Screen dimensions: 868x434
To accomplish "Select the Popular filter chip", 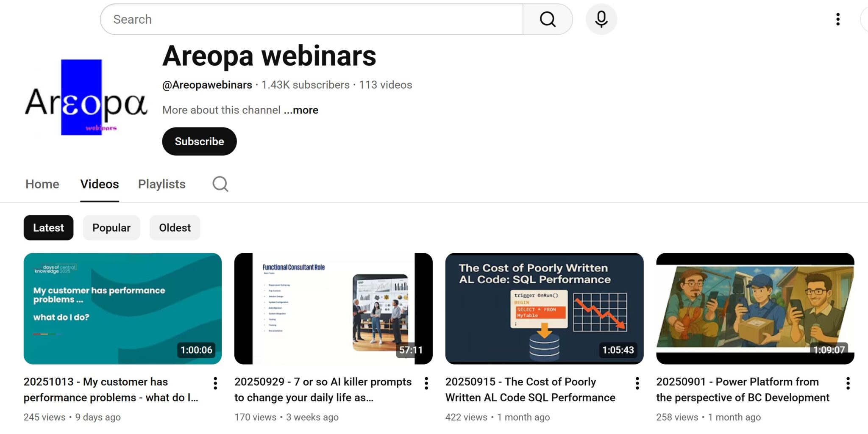I will tap(111, 227).
